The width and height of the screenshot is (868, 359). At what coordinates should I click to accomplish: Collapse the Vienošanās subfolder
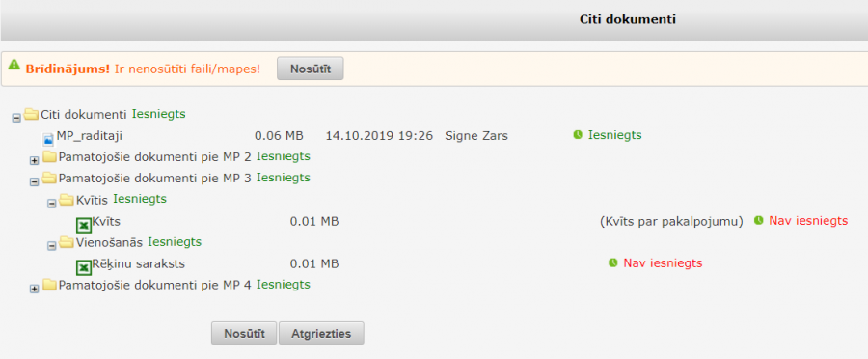coord(52,246)
